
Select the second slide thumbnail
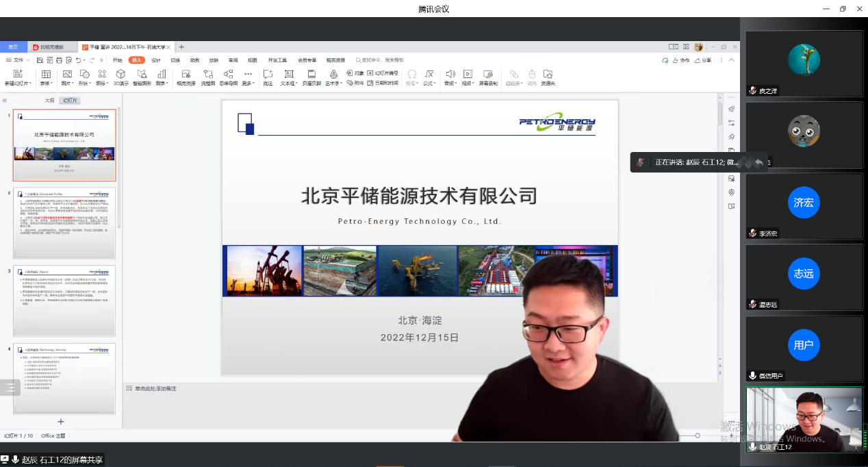tap(65, 223)
